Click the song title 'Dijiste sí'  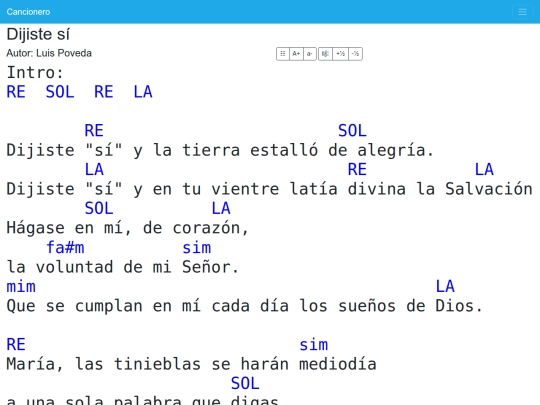coord(38,34)
